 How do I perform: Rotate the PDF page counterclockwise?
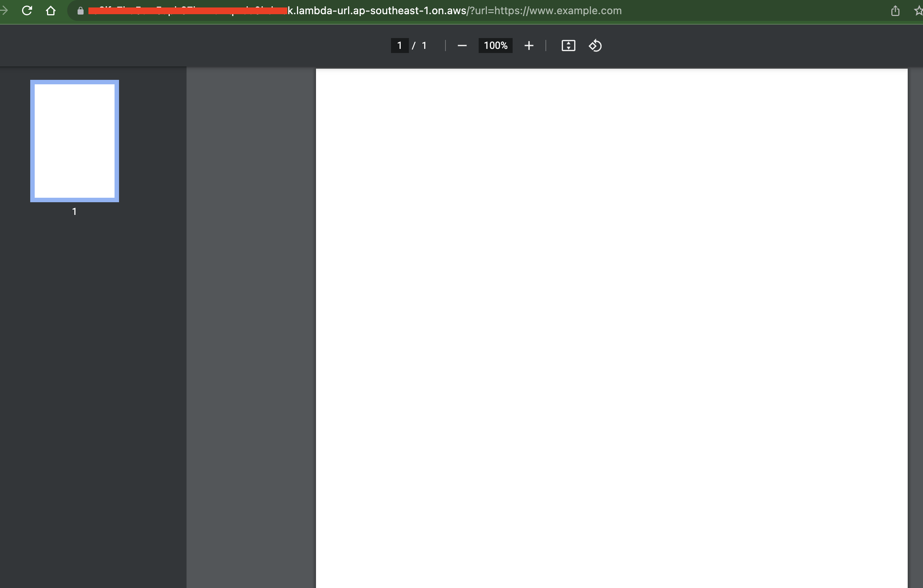point(595,46)
